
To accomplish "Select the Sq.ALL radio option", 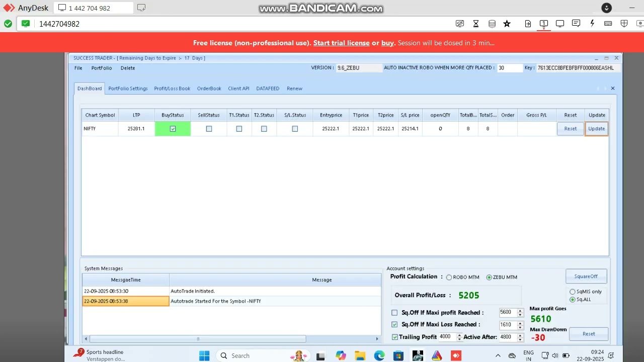I will pos(572,300).
